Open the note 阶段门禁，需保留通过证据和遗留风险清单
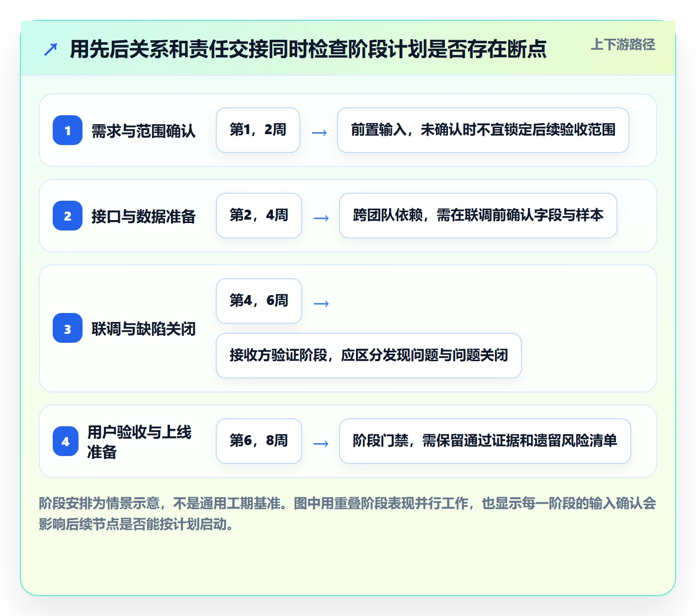This screenshot has height=616, width=696. point(485,441)
